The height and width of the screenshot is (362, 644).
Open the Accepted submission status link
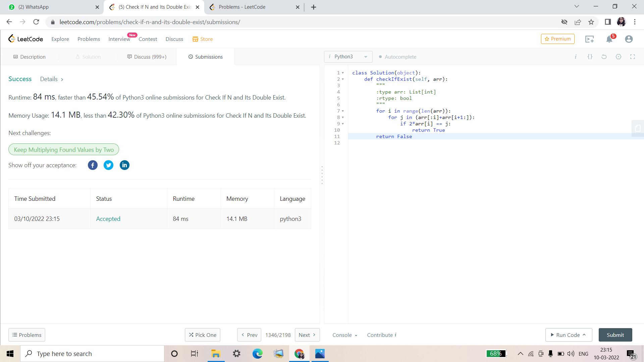click(108, 219)
